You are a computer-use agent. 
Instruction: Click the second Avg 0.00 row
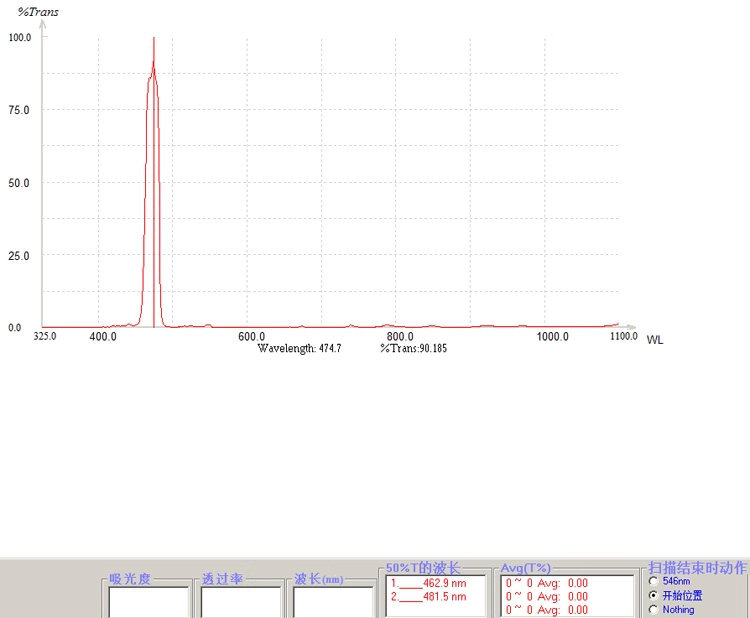point(547,596)
